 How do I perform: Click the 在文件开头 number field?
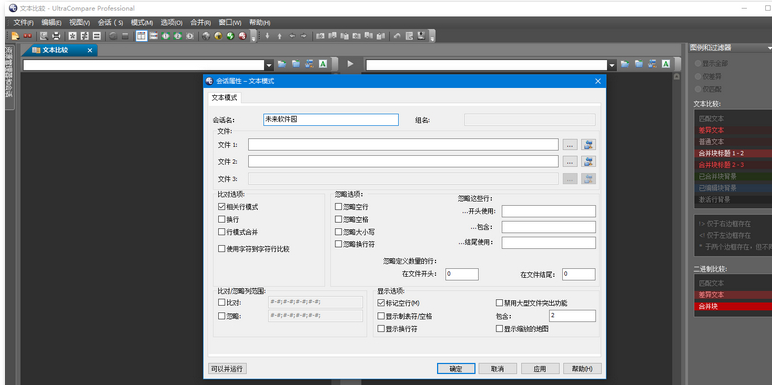click(462, 274)
